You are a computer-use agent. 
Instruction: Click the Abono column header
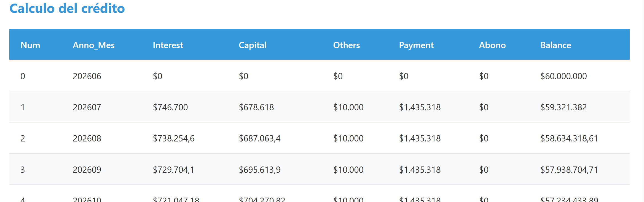coord(492,45)
